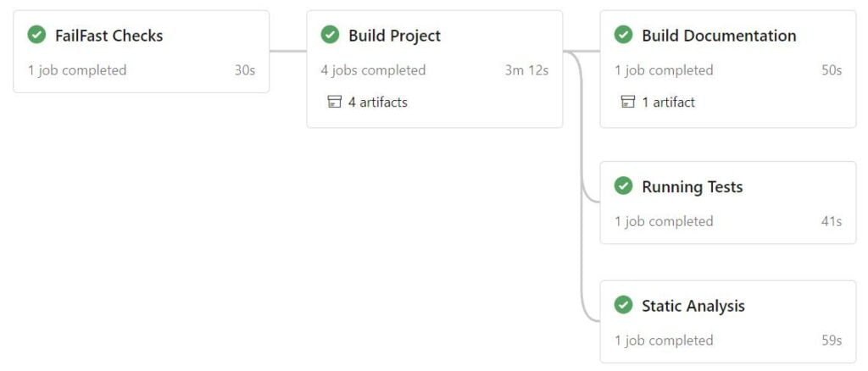Viewport: 868px width, 371px height.
Task: Click the Static Analysis success icon
Action: pyautogui.click(x=623, y=305)
